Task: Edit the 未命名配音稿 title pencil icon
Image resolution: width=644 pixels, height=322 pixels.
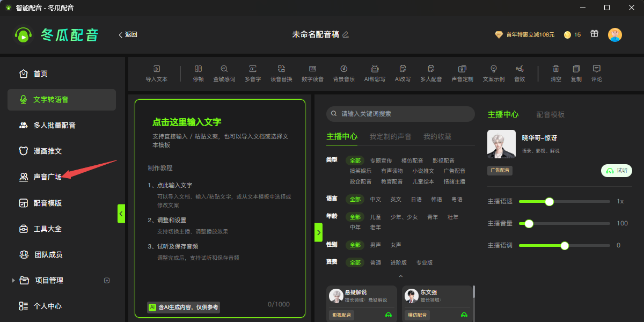Action: [346, 34]
